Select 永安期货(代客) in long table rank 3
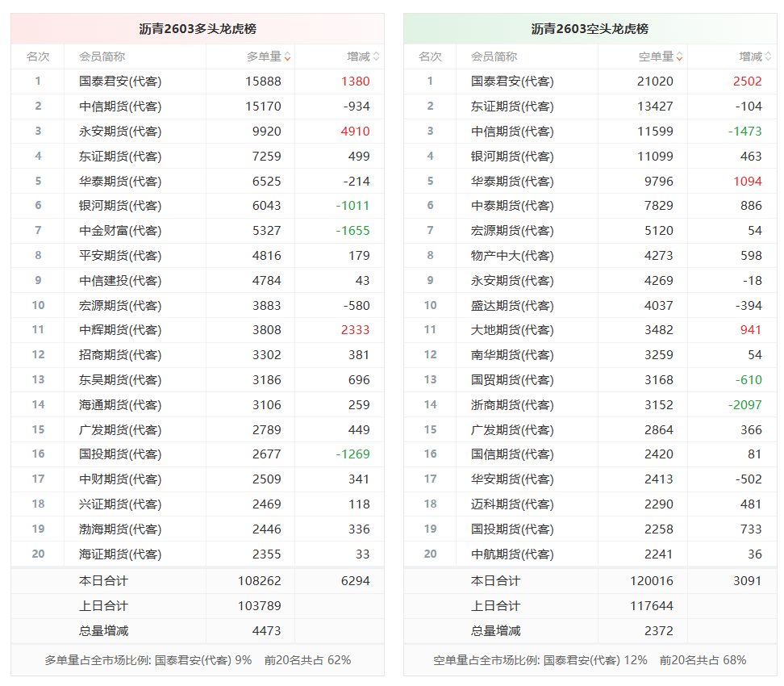The height and width of the screenshot is (686, 784). coord(120,132)
